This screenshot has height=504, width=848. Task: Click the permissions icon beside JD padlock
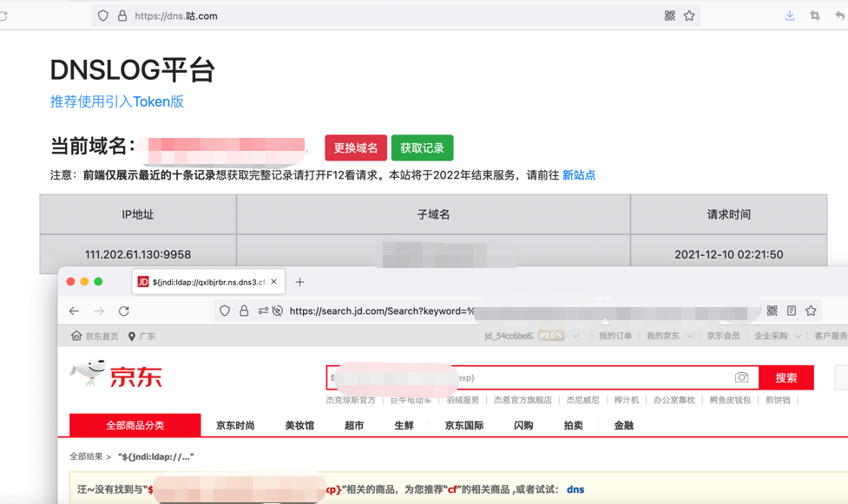point(263,311)
